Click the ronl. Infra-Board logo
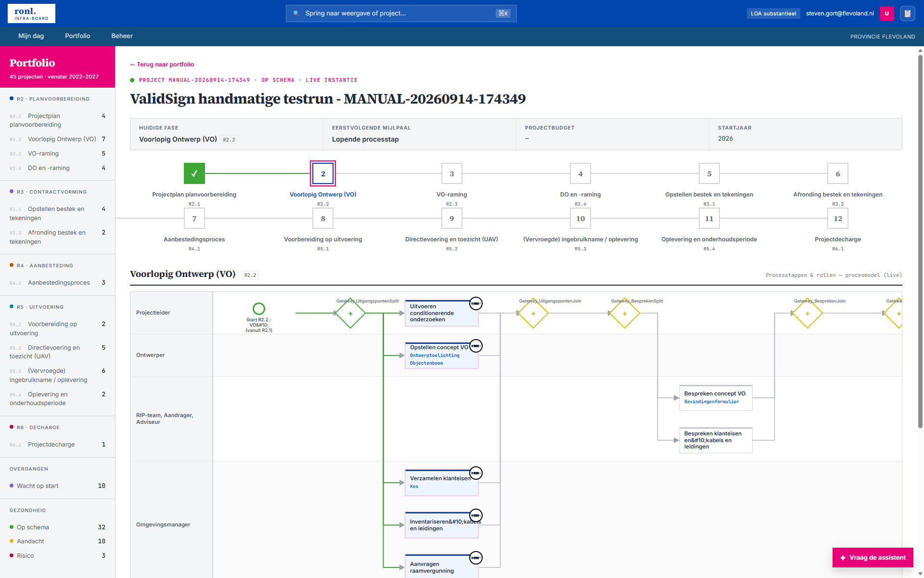The image size is (924, 578). pyautogui.click(x=31, y=13)
